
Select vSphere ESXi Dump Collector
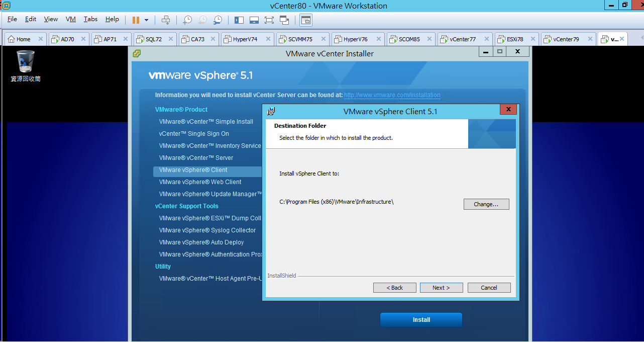(210, 218)
